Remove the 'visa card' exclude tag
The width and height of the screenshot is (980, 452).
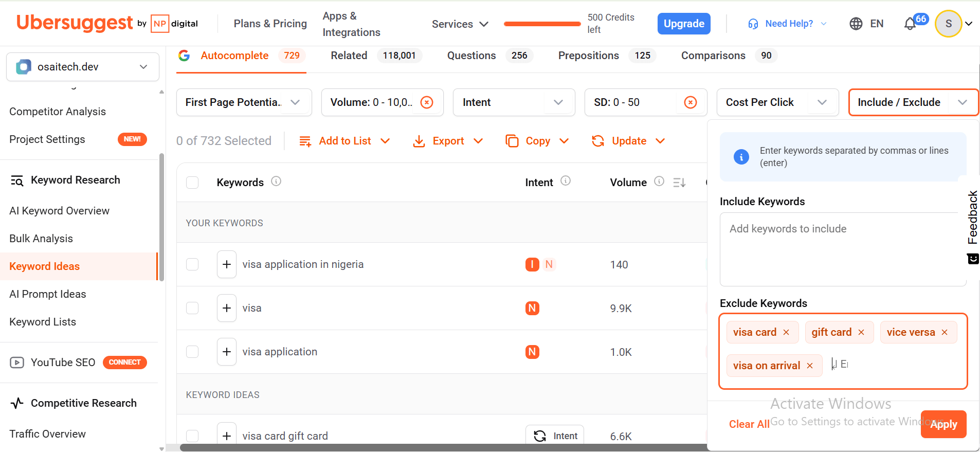point(786,332)
